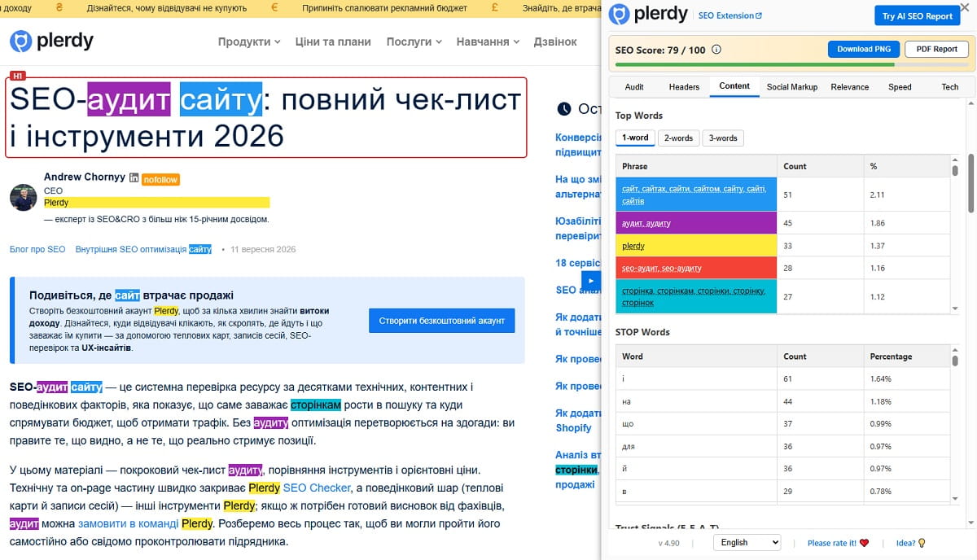Open Внутрішня SEO оптимізація сайту breadcrumb
The height and width of the screenshot is (560, 977).
point(143,249)
